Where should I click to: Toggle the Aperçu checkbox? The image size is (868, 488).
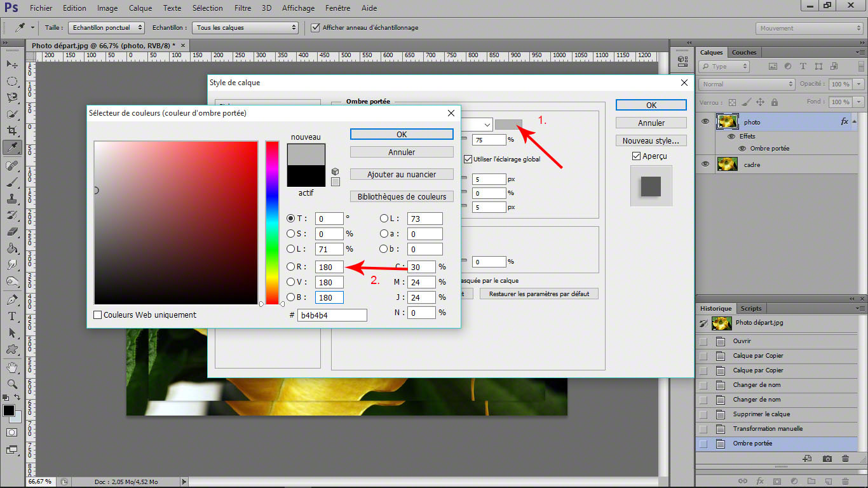pyautogui.click(x=636, y=156)
